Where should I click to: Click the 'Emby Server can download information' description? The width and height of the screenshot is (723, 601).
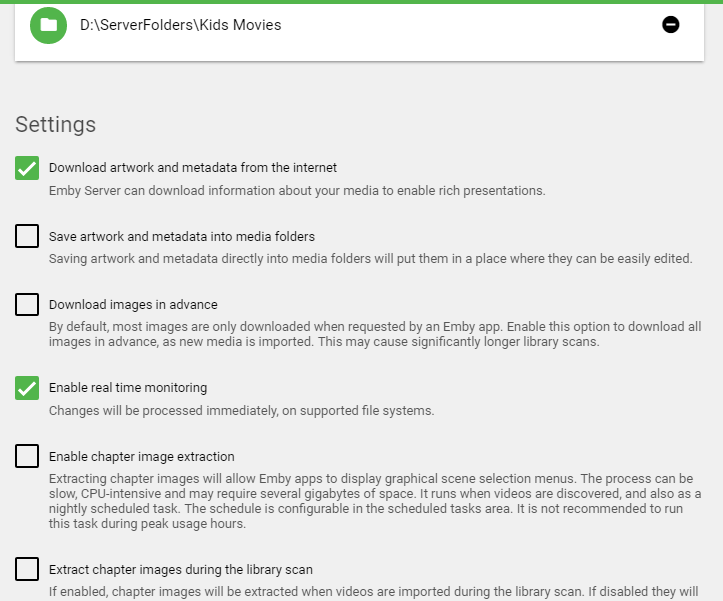tap(297, 190)
